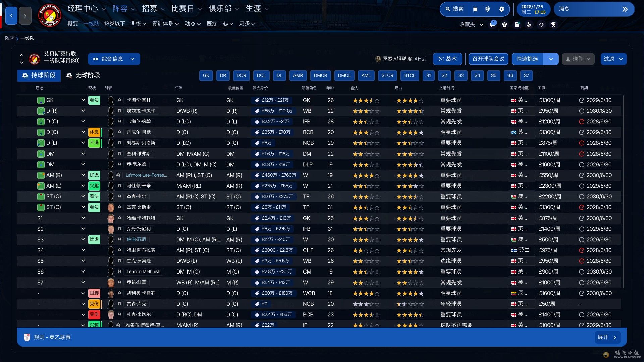This screenshot has width=644, height=362.
Task: Open the 快速挑选 dropdown arrow
Action: pos(551,59)
